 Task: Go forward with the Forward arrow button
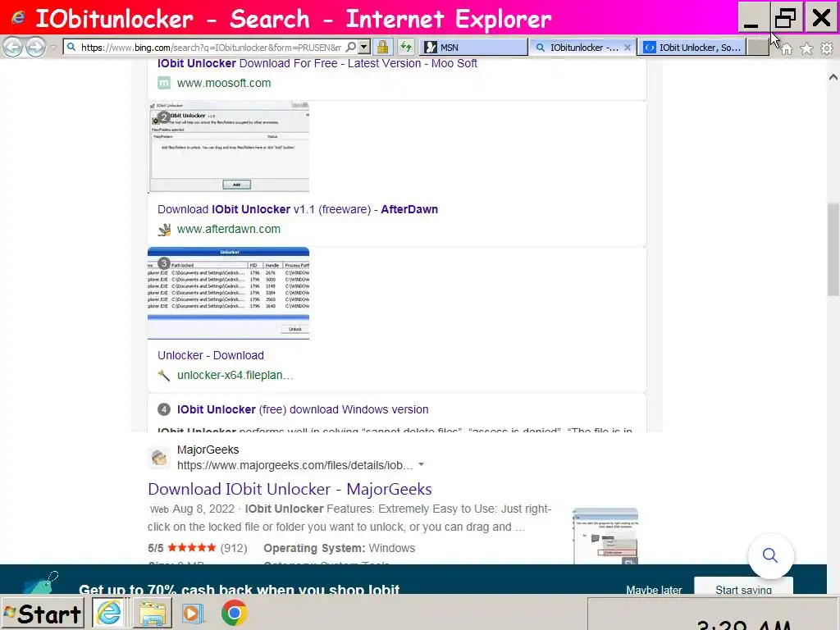coord(36,47)
